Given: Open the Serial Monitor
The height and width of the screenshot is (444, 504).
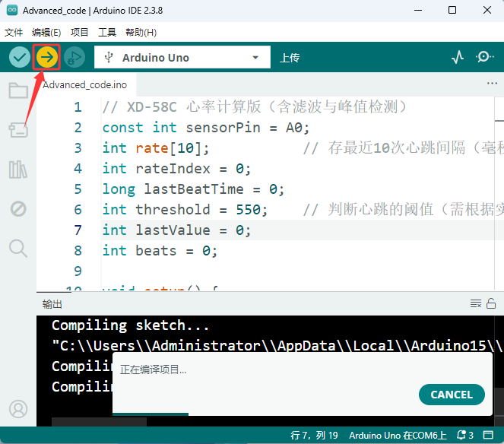Looking at the screenshot, I should pyautogui.click(x=484, y=57).
